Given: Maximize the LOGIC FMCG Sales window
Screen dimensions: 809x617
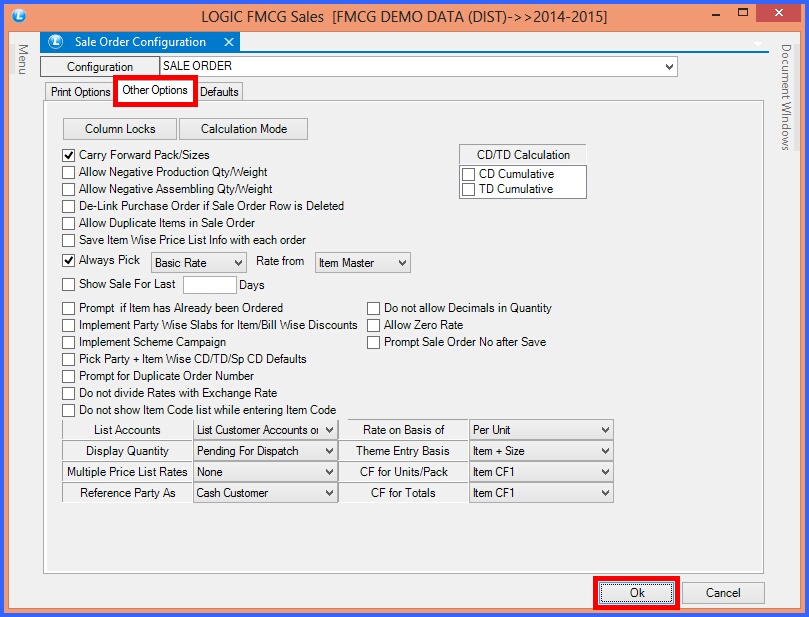Looking at the screenshot, I should coord(743,13).
